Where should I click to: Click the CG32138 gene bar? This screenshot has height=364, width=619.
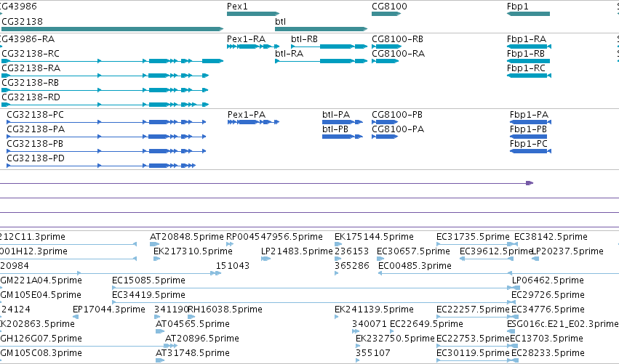pyautogui.click(x=113, y=29)
